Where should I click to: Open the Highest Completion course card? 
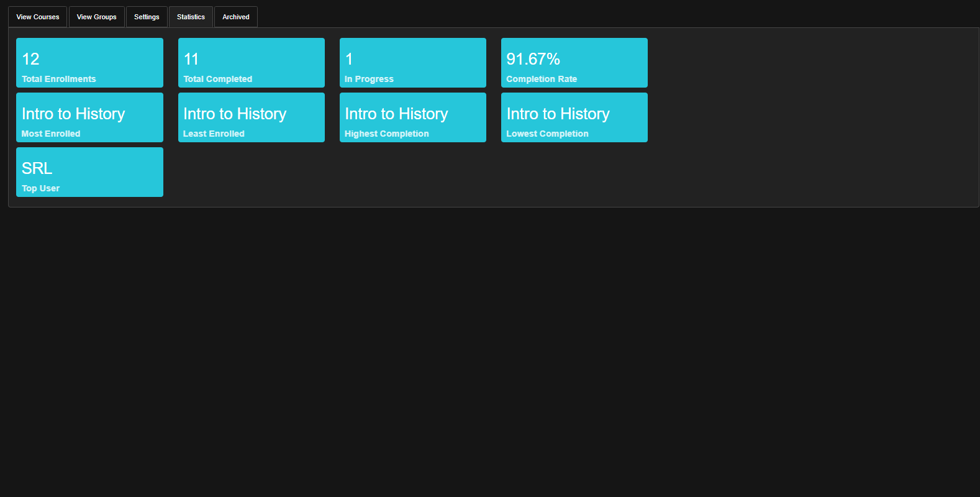[x=412, y=117]
